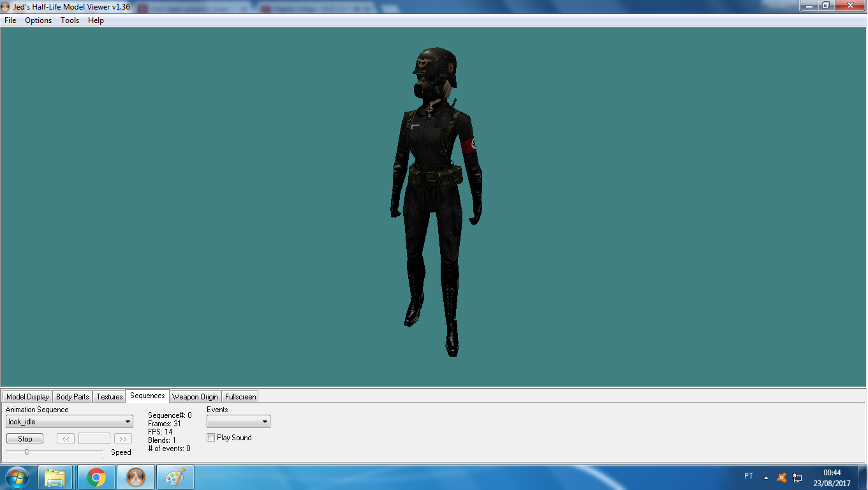Open the Tools menu
The width and height of the screenshot is (868, 490).
[70, 20]
